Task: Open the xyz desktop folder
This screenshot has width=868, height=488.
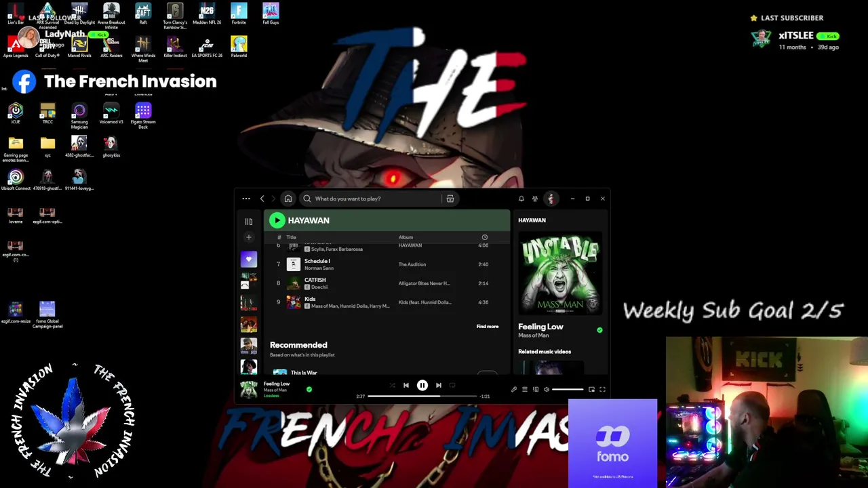Action: coord(47,146)
